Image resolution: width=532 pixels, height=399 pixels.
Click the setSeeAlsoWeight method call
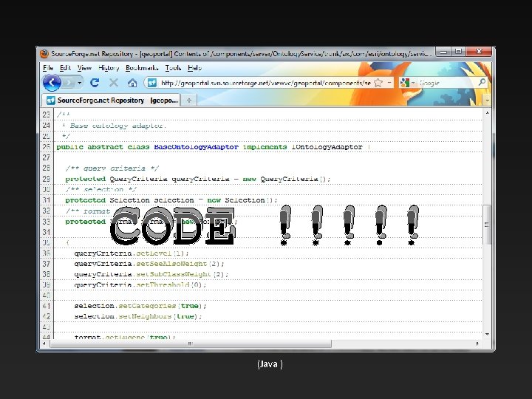(171, 264)
